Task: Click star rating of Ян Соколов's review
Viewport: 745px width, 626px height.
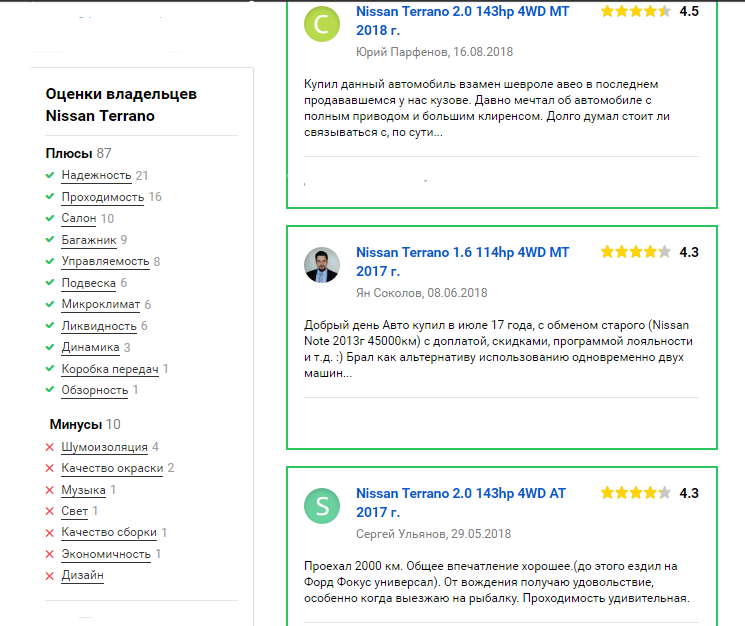Action: pyautogui.click(x=636, y=252)
